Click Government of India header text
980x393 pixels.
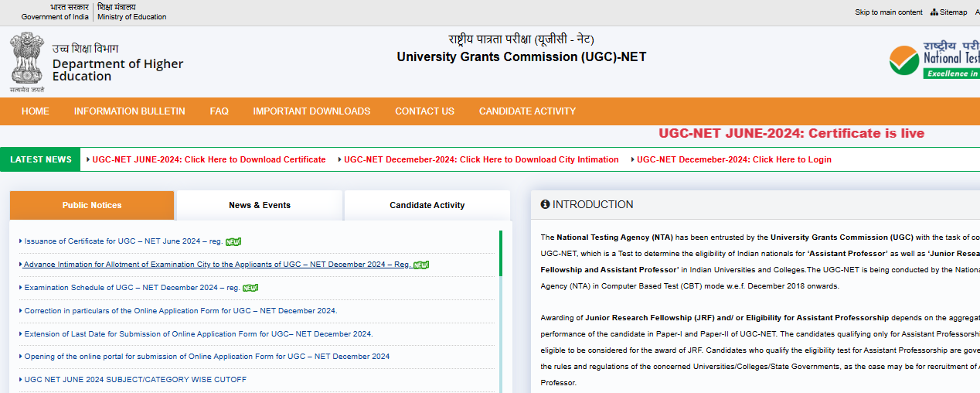55,17
